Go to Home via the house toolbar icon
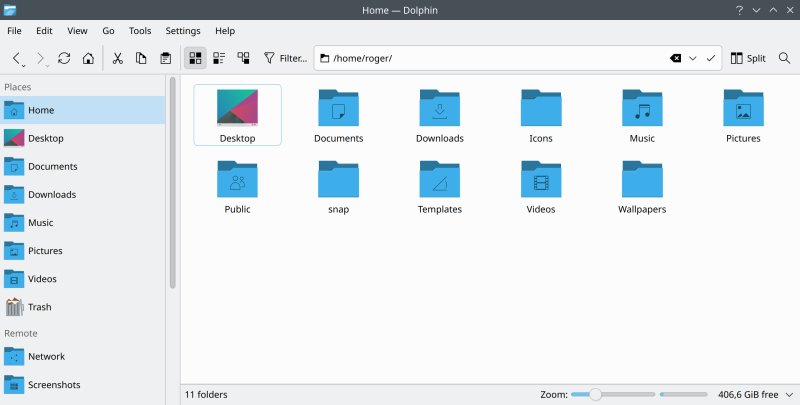Screen dimensions: 800x405 point(88,58)
